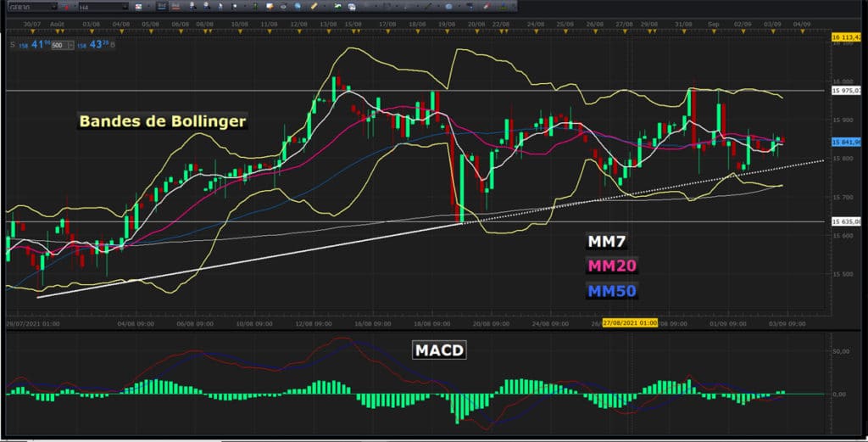
Task: Click the blue MM50 label
Action: (x=612, y=291)
